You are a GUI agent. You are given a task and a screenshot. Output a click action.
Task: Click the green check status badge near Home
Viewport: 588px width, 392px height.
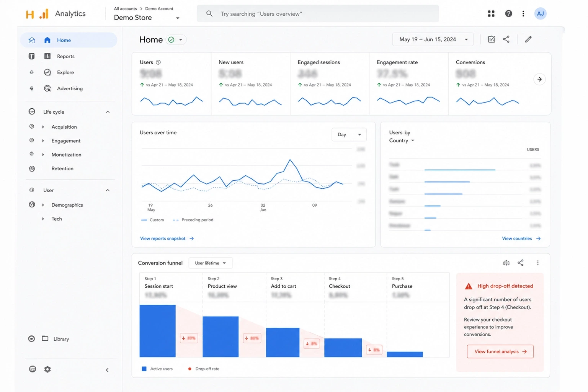point(171,40)
